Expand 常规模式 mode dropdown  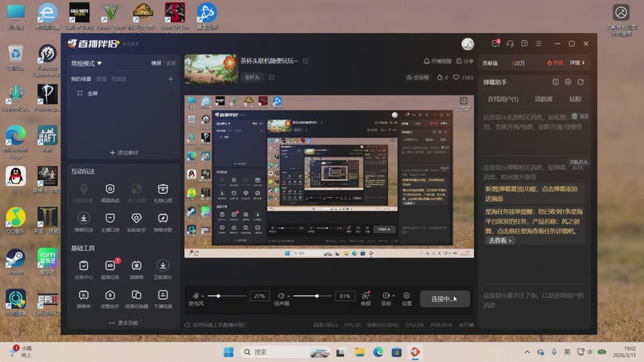[x=86, y=64]
